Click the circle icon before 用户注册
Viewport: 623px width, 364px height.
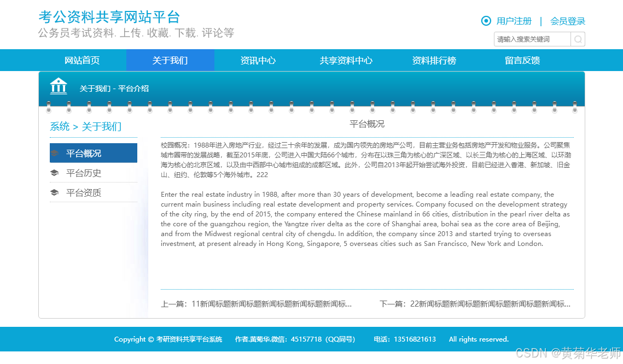[486, 21]
